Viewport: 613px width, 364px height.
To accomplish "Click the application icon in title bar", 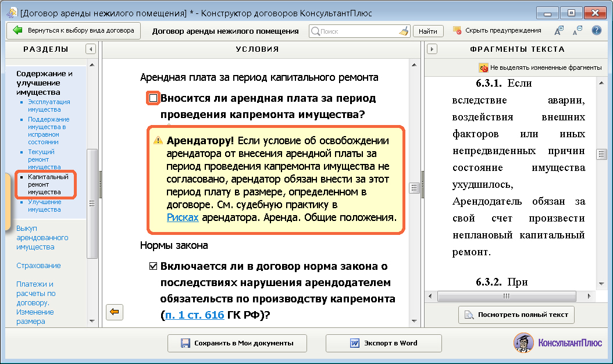I will point(12,13).
